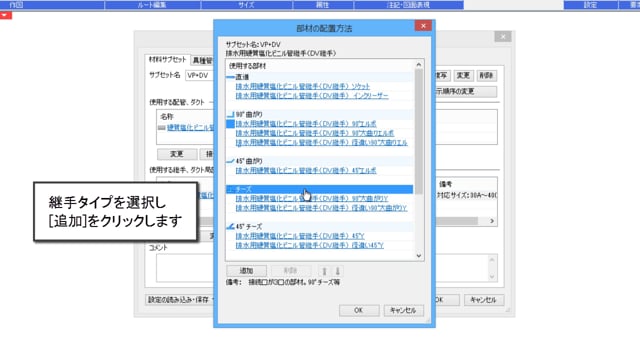Open the DV継手 インクリーザー link
Image resolution: width=640 pixels, height=360 pixels.
pos(312,96)
